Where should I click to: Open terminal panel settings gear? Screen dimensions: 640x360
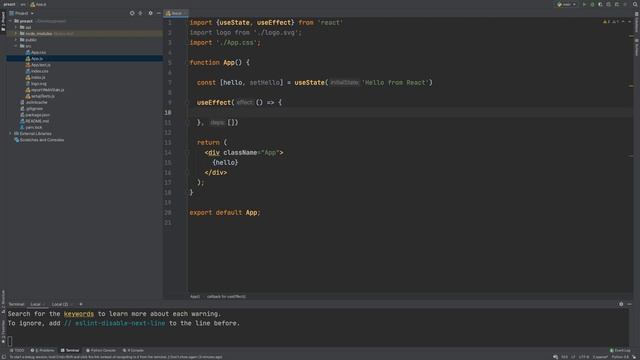[621, 304]
